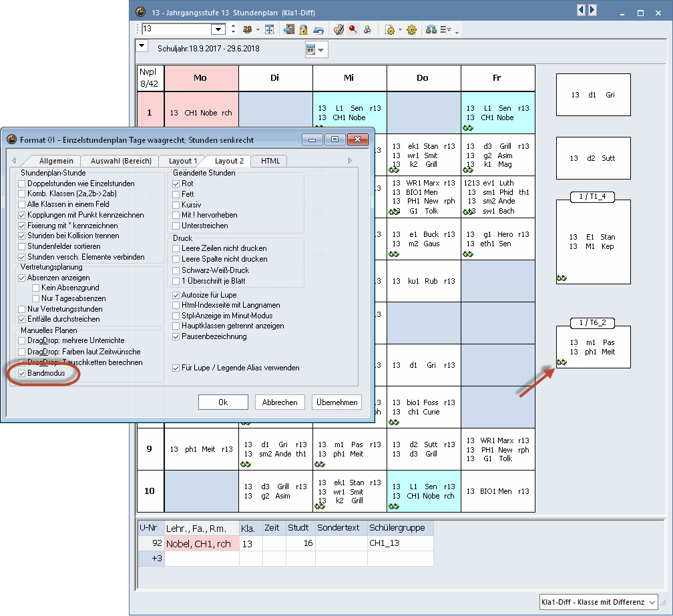Click the next element arrow in title bar
The width and height of the screenshot is (673, 616).
(x=592, y=10)
